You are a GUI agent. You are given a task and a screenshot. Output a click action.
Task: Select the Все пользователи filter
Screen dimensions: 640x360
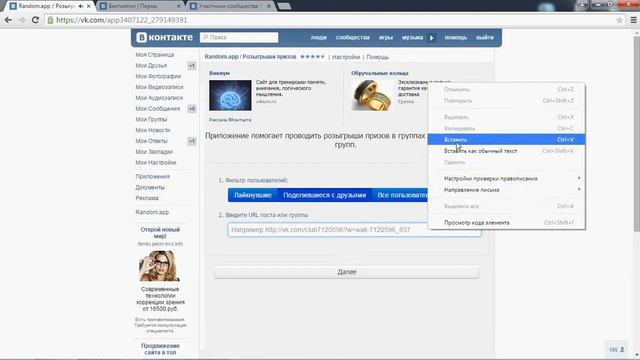400,195
